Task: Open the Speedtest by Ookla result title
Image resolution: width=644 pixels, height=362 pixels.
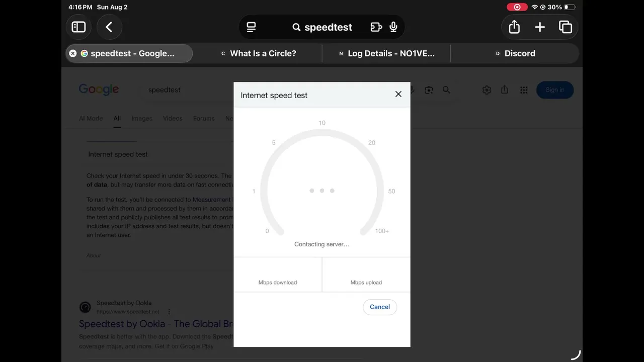Action: tap(156, 324)
